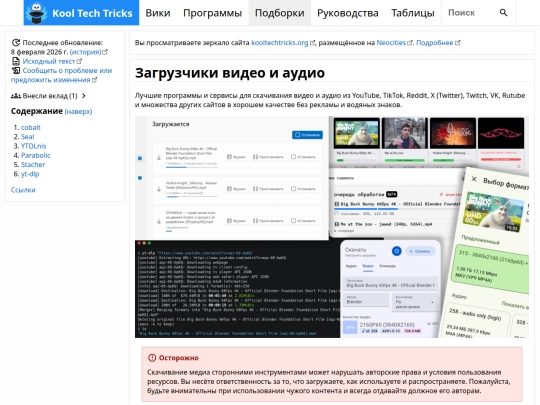Click the downloaders collage screenshot image
Viewport: 540px width, 405px height.
[332, 227]
